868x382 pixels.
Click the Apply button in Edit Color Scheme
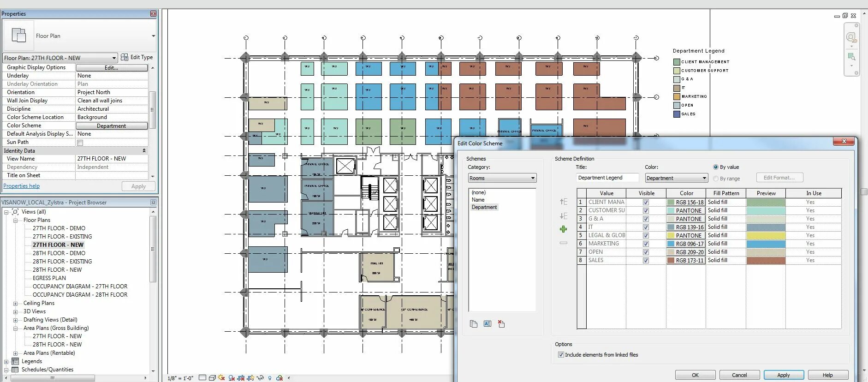coord(784,375)
